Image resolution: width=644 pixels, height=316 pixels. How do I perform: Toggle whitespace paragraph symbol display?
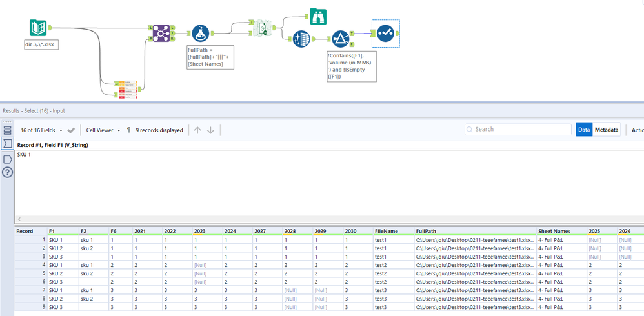point(129,130)
